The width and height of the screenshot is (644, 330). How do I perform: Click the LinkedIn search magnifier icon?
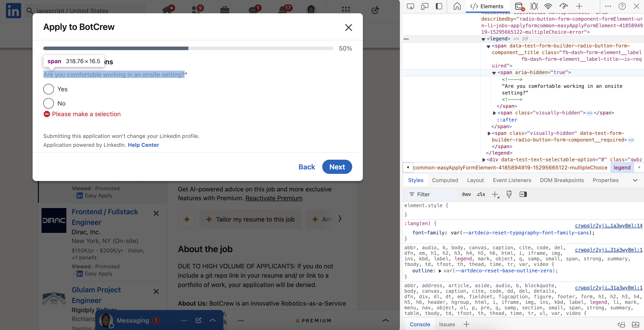click(30, 11)
